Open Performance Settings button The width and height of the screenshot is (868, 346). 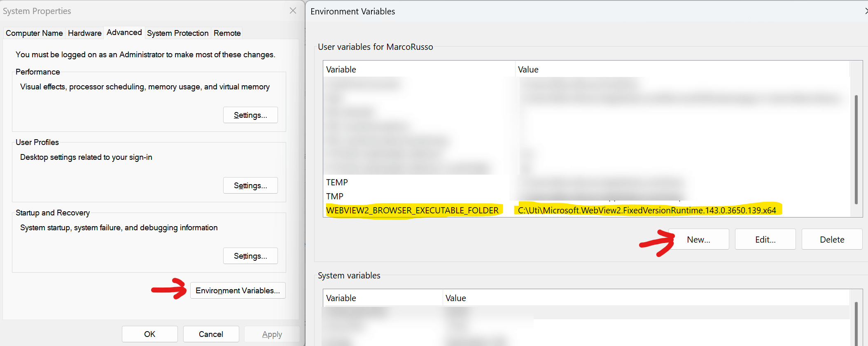pos(250,115)
